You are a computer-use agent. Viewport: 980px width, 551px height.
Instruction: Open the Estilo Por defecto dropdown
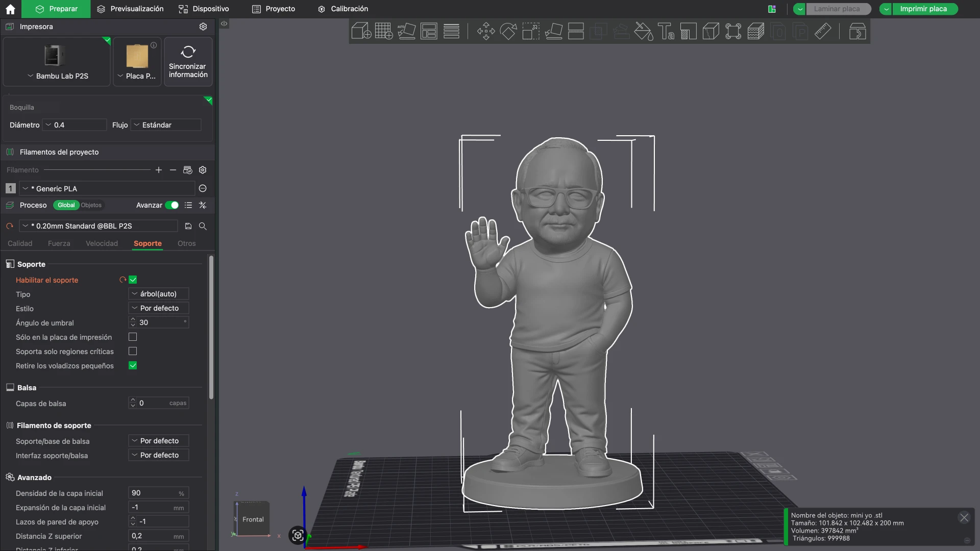pyautogui.click(x=159, y=308)
